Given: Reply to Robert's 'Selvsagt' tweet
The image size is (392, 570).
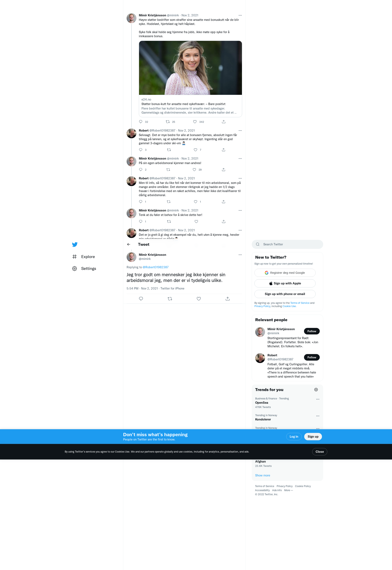Looking at the screenshot, I should (x=141, y=150).
